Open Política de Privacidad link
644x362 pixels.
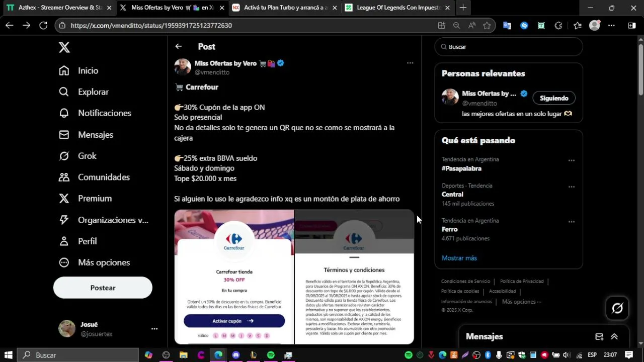pos(522,282)
